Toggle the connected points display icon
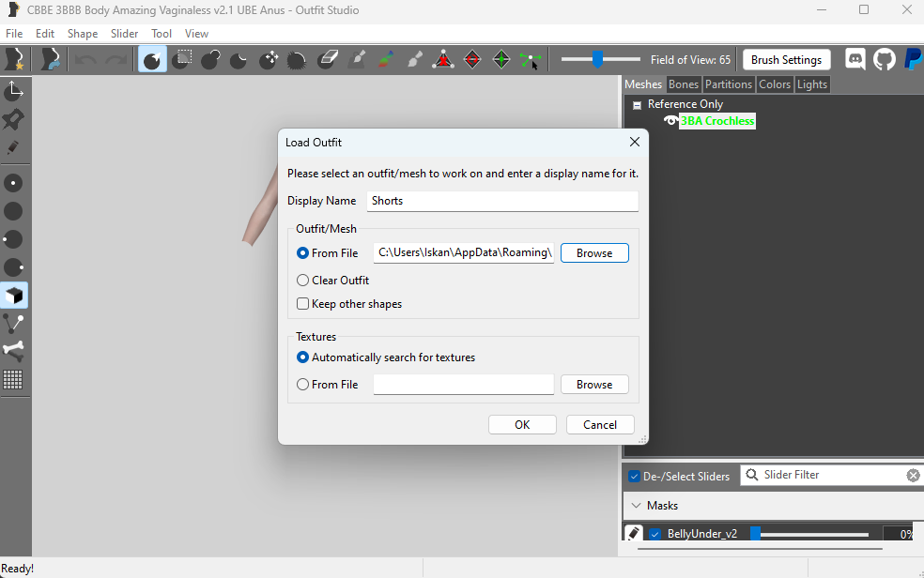This screenshot has height=578, width=924. [x=13, y=324]
